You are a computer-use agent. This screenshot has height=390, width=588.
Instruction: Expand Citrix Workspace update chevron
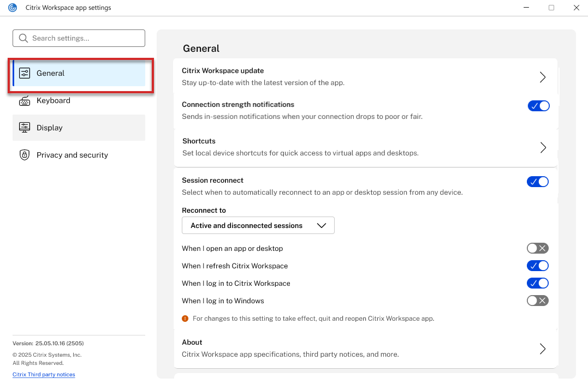click(543, 77)
